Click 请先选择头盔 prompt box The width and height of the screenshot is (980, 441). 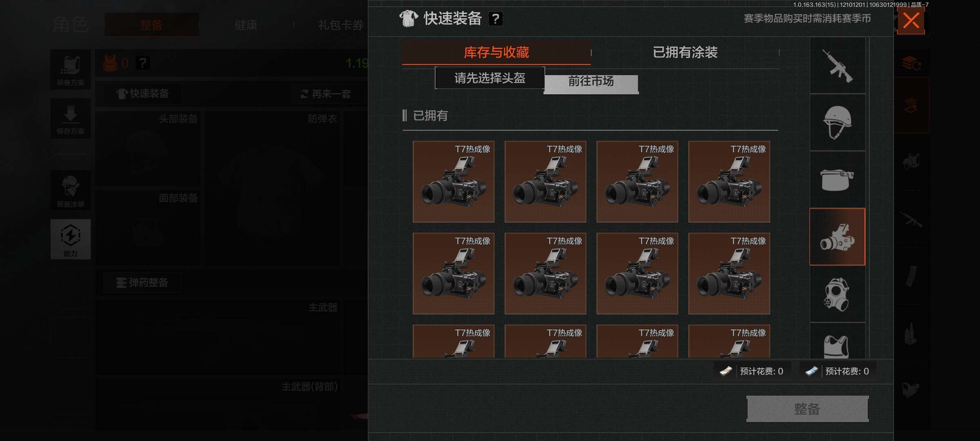click(x=490, y=78)
